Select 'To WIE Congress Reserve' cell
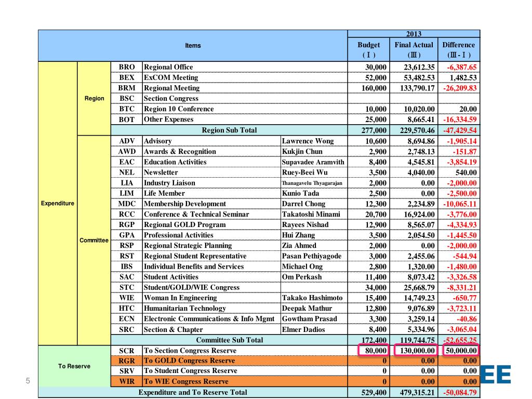 tap(245, 381)
